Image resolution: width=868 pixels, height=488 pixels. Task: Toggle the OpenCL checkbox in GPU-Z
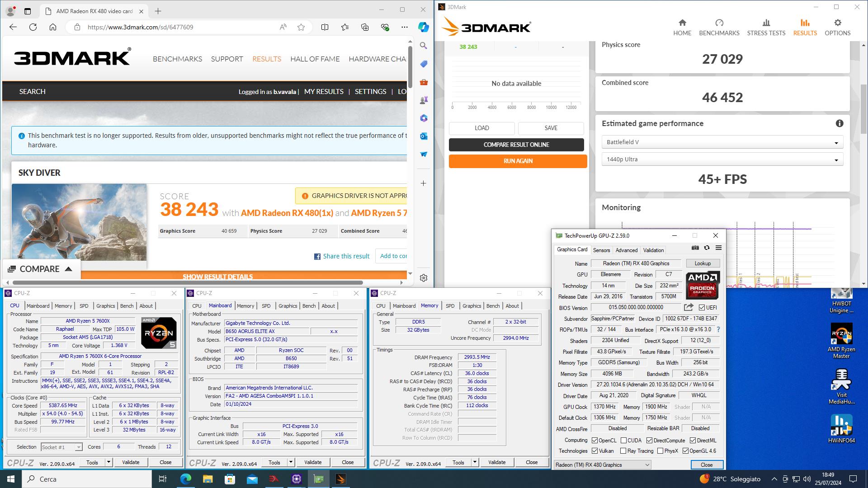point(595,440)
